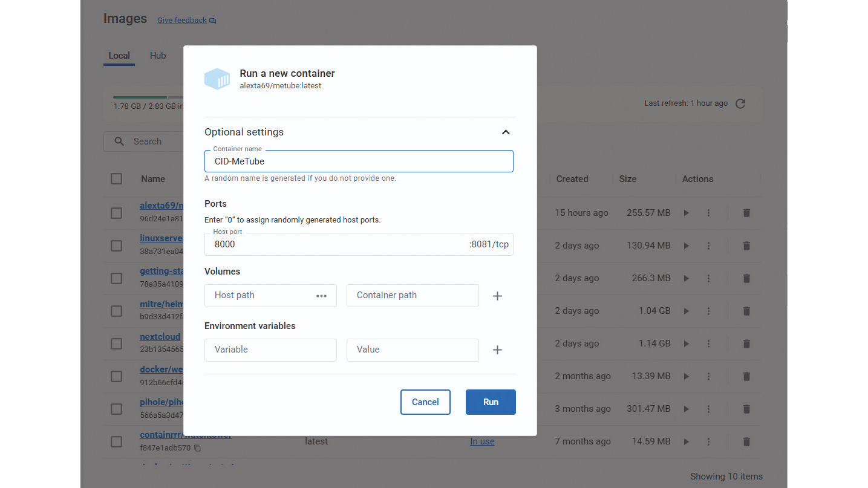Delete the 13.39 MB image
The image size is (868, 488).
746,376
